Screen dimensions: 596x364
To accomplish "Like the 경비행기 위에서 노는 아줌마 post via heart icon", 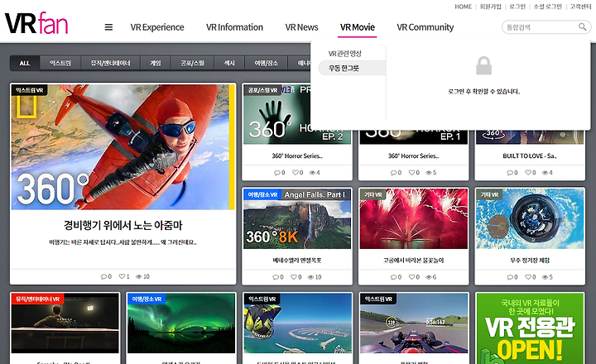I will point(122,276).
